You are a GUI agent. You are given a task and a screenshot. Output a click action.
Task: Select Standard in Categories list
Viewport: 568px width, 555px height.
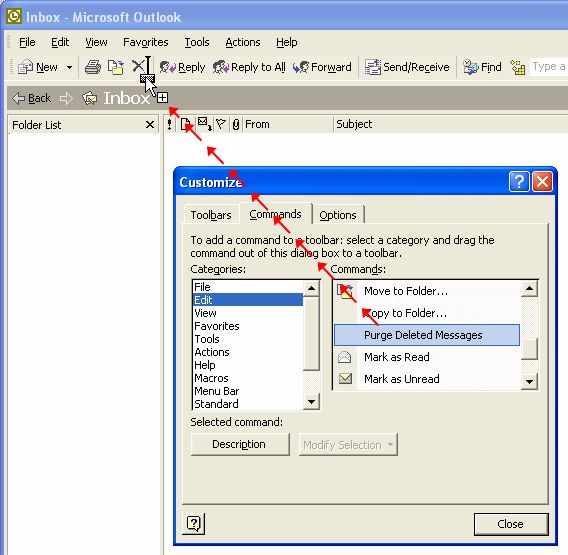pyautogui.click(x=248, y=404)
